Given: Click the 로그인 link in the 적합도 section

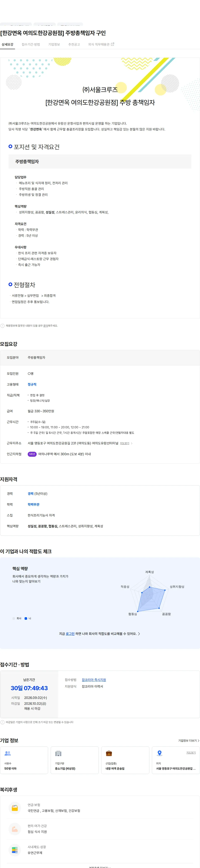Looking at the screenshot, I should (70, 634).
